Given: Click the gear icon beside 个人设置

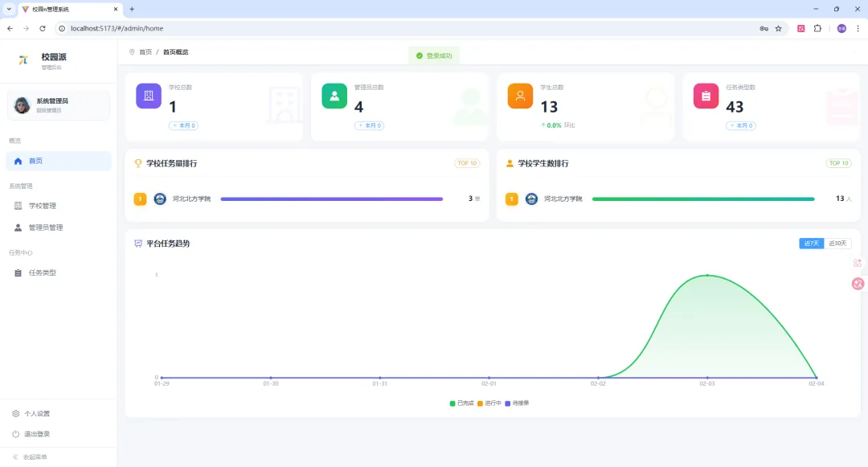Looking at the screenshot, I should pos(15,414).
